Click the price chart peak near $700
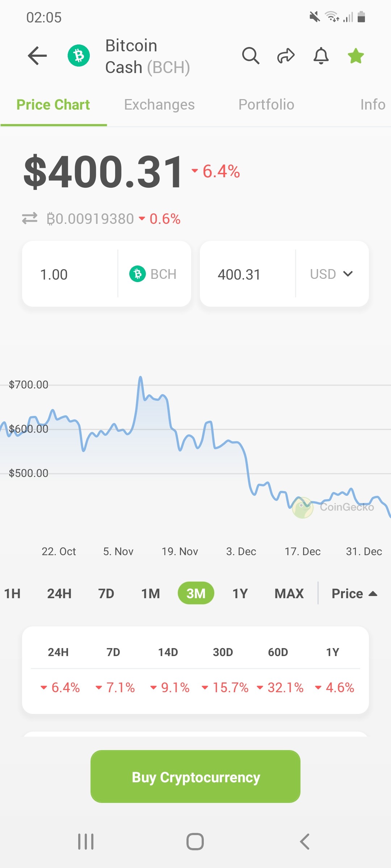The width and height of the screenshot is (391, 868). tap(140, 378)
